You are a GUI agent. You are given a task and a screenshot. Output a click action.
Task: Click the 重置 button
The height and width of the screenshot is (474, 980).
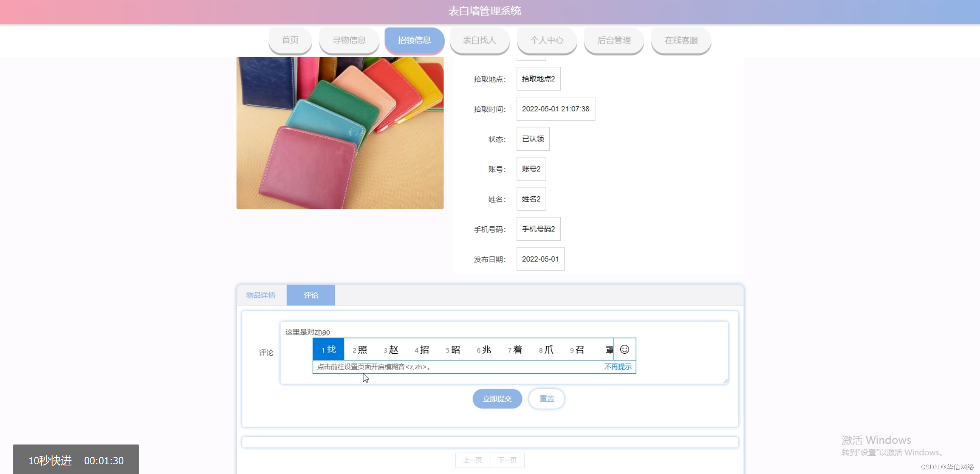point(546,399)
